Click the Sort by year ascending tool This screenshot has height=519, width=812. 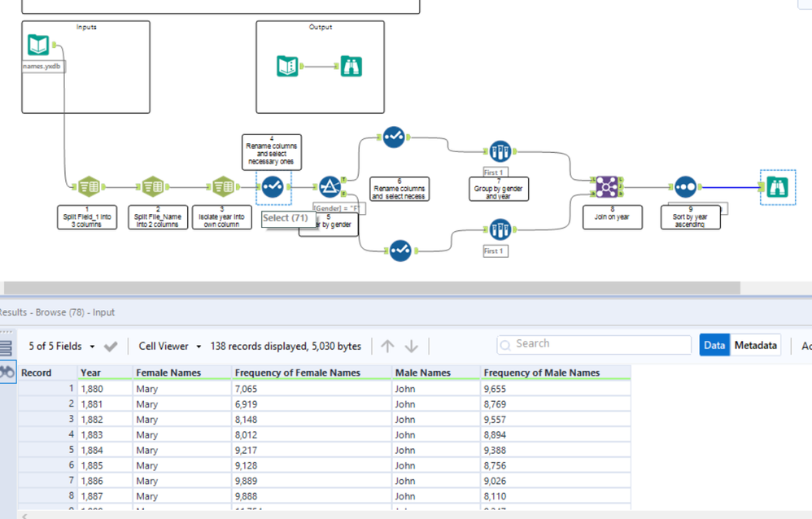(x=685, y=187)
